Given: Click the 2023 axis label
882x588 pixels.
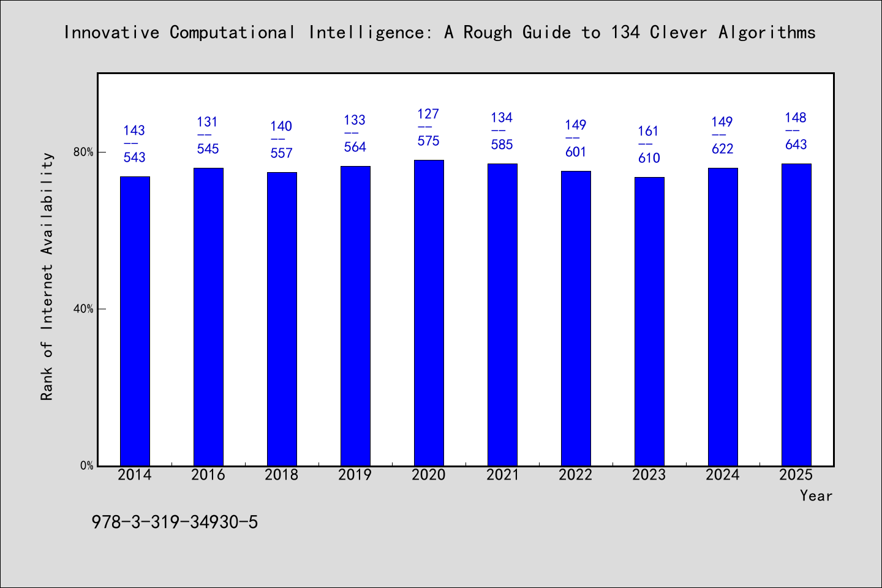Looking at the screenshot, I should (x=649, y=475).
